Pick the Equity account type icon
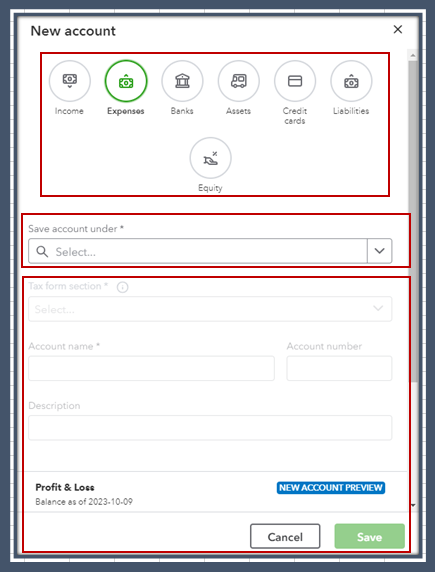Image resolution: width=435 pixels, height=572 pixels. coord(210,158)
